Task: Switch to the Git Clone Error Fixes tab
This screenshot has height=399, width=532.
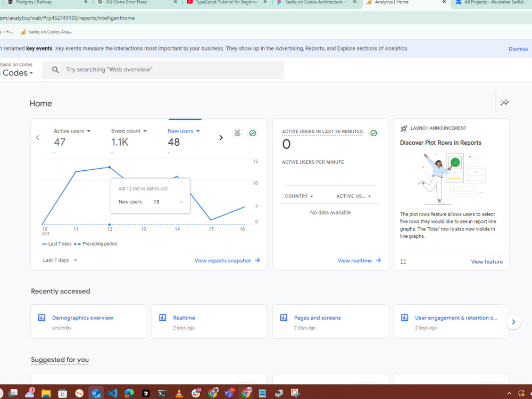Action: pyautogui.click(x=137, y=2)
